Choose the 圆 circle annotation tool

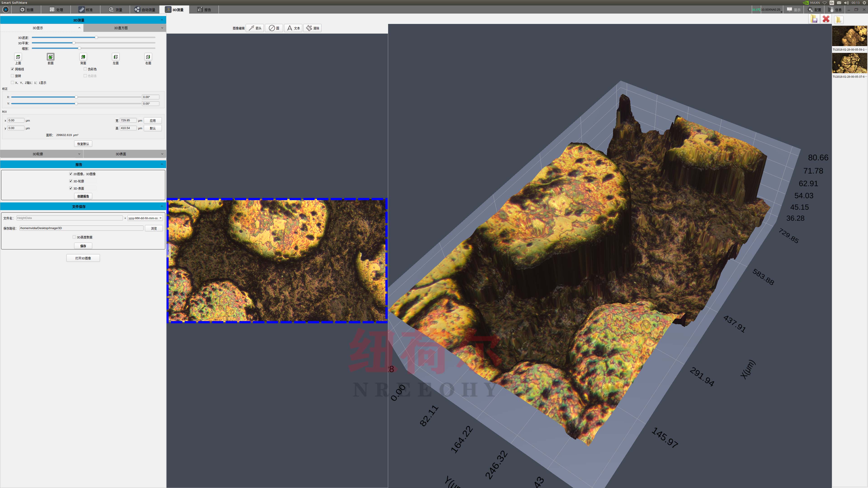point(274,28)
